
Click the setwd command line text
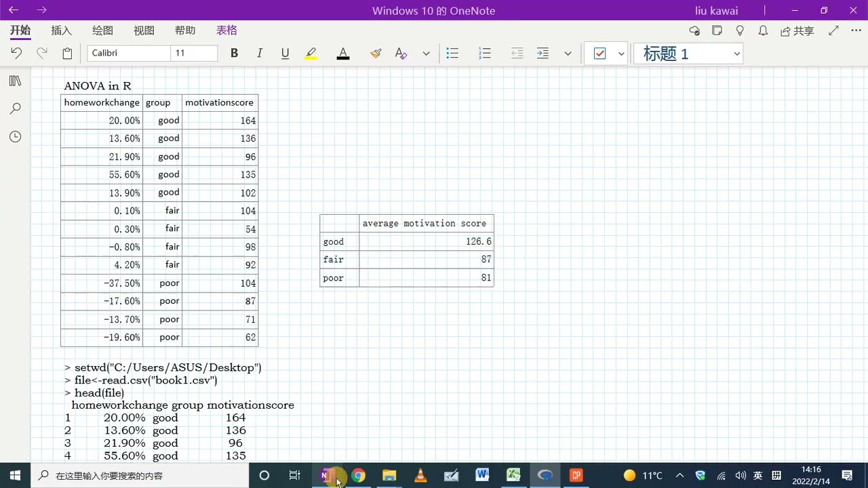pyautogui.click(x=163, y=367)
